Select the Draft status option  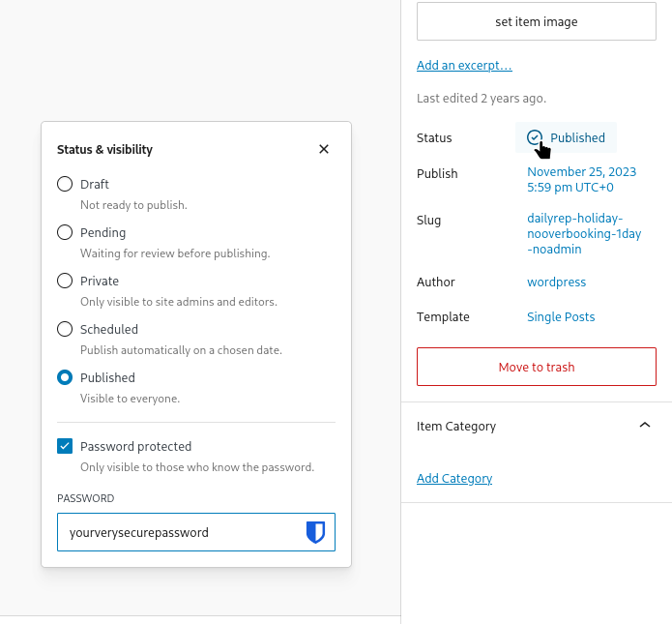[x=65, y=184]
